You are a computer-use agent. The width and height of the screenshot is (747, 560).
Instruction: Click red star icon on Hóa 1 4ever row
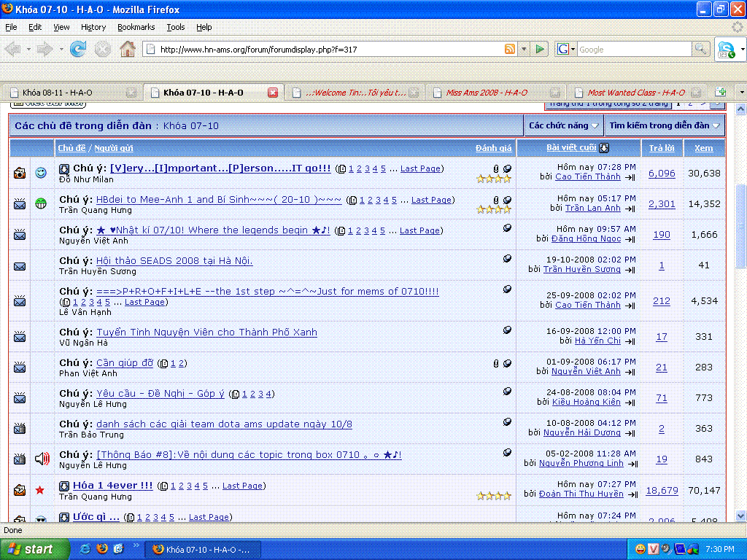pyautogui.click(x=40, y=489)
